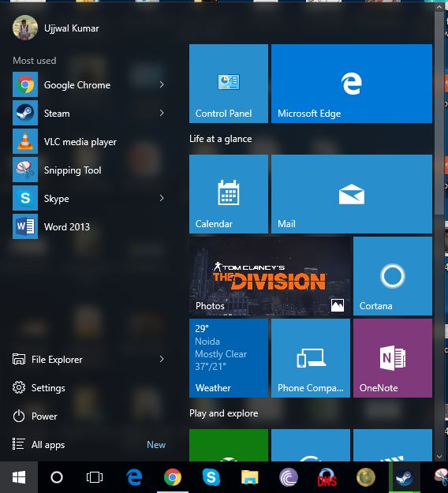The width and height of the screenshot is (448, 493).
Task: Switch to Steam on the taskbar
Action: pyautogui.click(x=405, y=477)
